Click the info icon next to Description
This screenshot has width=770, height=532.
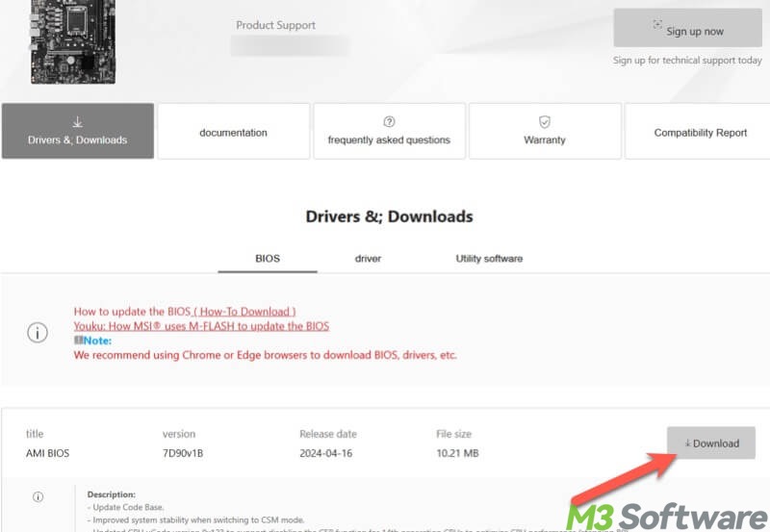coord(38,497)
